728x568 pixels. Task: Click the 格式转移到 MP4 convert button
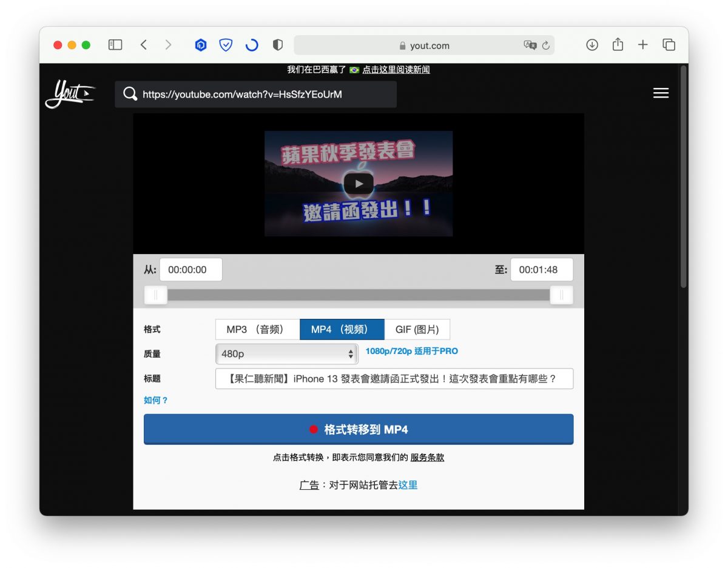pyautogui.click(x=359, y=429)
